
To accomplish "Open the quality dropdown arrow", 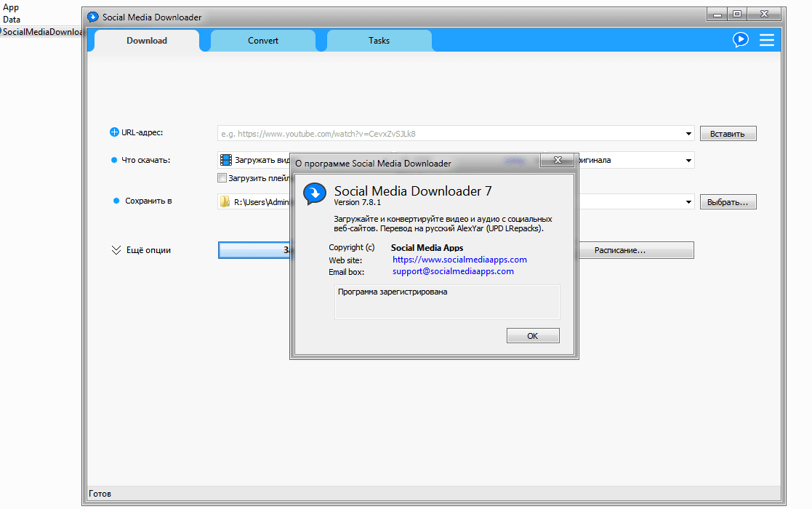I will point(688,160).
